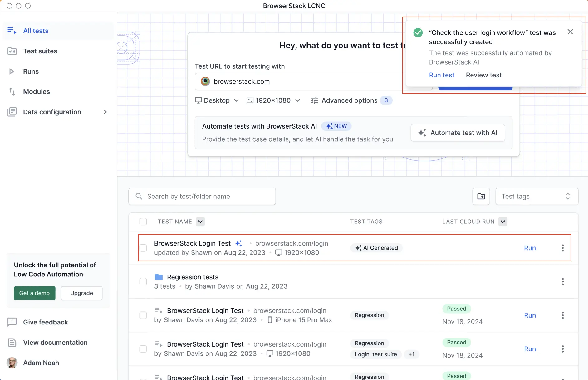
Task: Click the Give feedback speech icon
Action: pos(12,322)
